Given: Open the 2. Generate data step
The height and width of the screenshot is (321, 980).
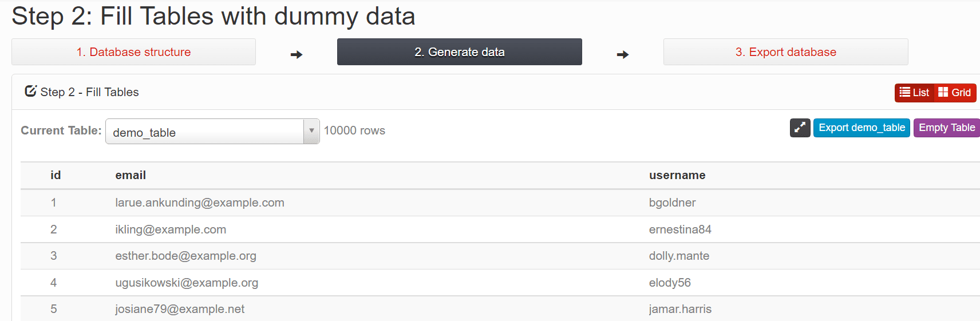Looking at the screenshot, I should pyautogui.click(x=460, y=52).
